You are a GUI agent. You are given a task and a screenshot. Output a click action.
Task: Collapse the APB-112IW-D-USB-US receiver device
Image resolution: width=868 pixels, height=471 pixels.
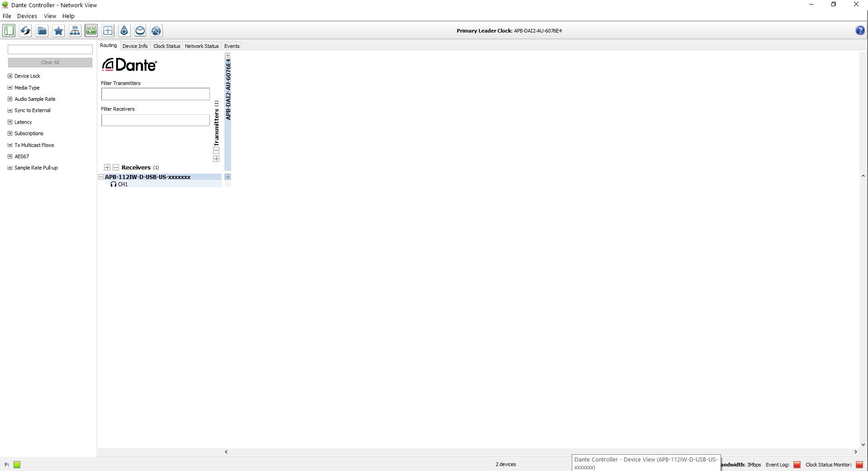coord(101,177)
